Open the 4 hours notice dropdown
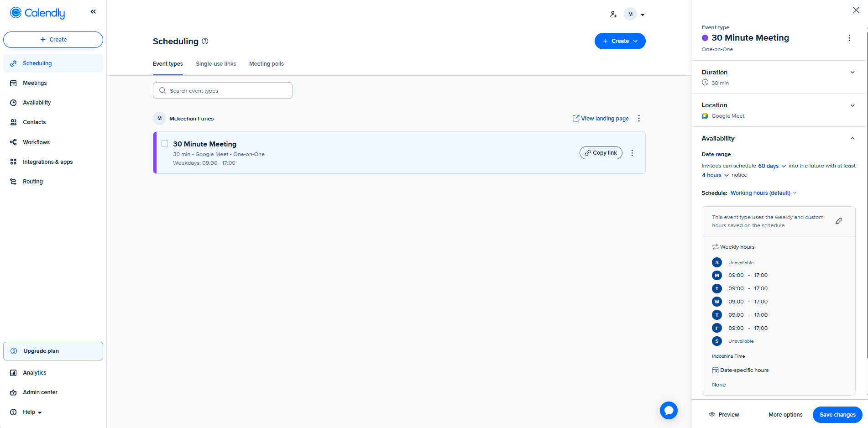The image size is (868, 428). pyautogui.click(x=716, y=175)
